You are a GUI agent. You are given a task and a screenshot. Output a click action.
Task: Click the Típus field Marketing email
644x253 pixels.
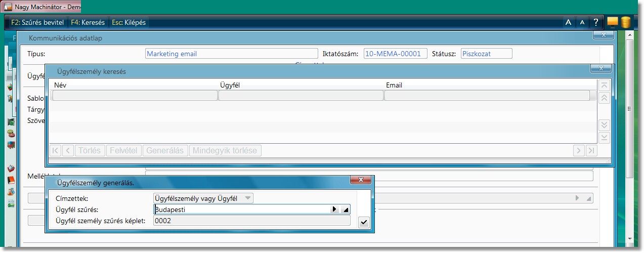pos(231,54)
